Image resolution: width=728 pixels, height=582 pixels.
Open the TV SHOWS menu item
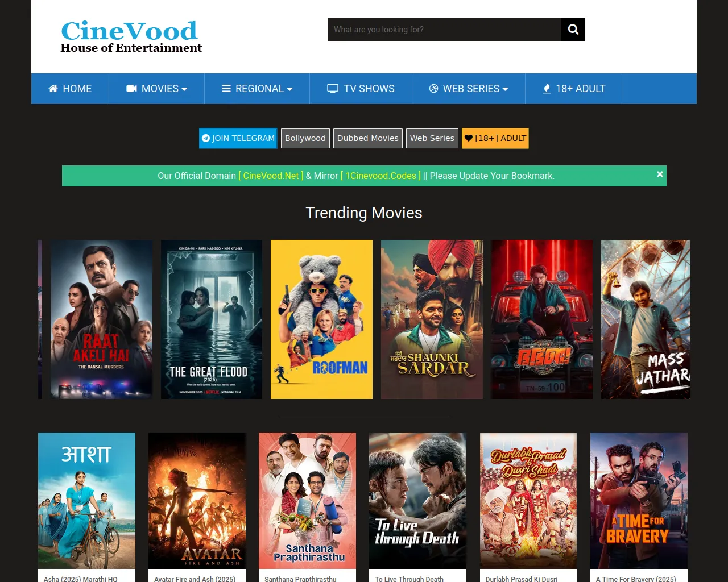[361, 89]
